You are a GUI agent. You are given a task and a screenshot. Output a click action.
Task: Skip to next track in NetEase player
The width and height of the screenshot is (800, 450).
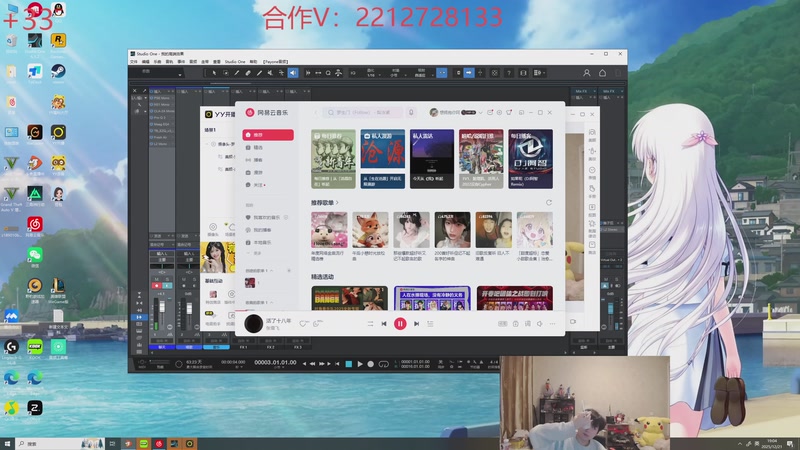click(x=416, y=323)
